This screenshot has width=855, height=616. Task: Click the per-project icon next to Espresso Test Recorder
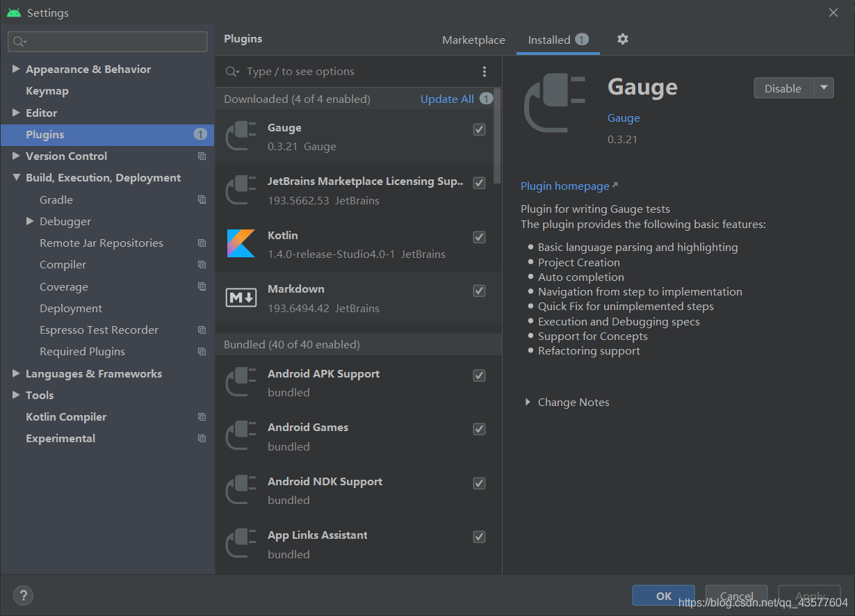coord(202,330)
